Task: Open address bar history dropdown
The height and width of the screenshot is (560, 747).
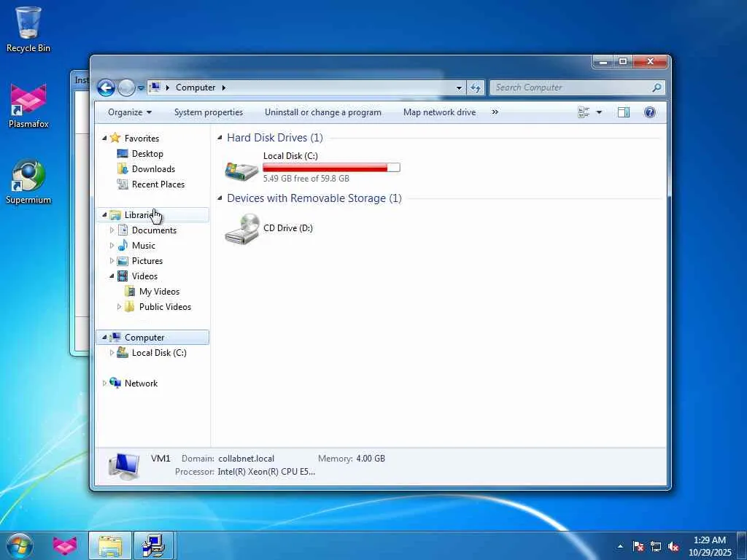Action: click(x=459, y=87)
